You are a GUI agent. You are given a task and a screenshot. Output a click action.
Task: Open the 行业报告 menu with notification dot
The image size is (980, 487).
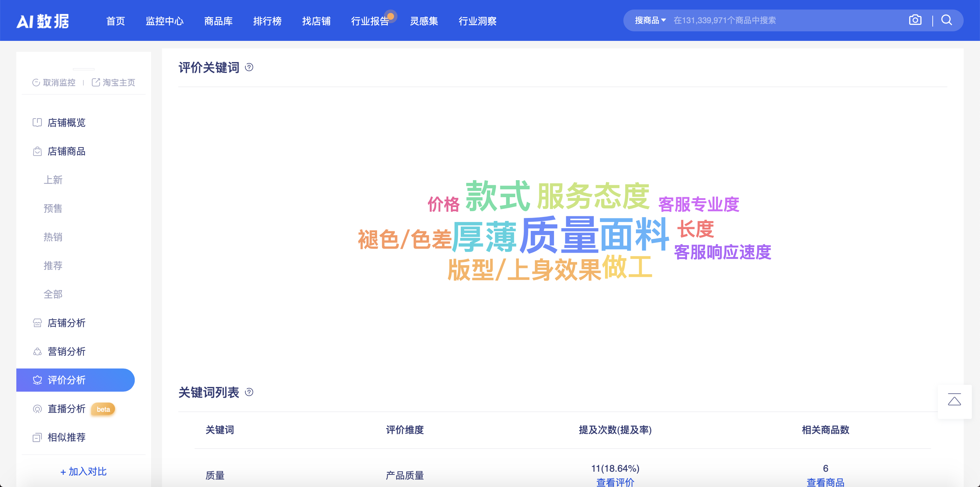(371, 21)
